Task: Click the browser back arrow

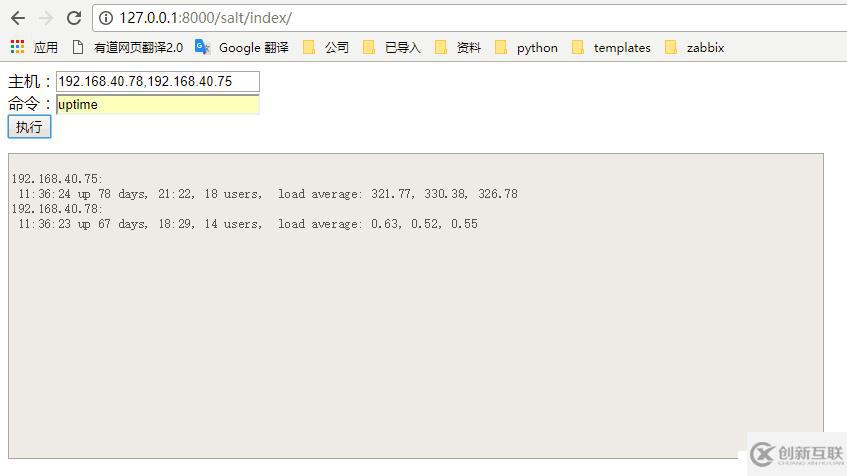Action: [x=18, y=18]
